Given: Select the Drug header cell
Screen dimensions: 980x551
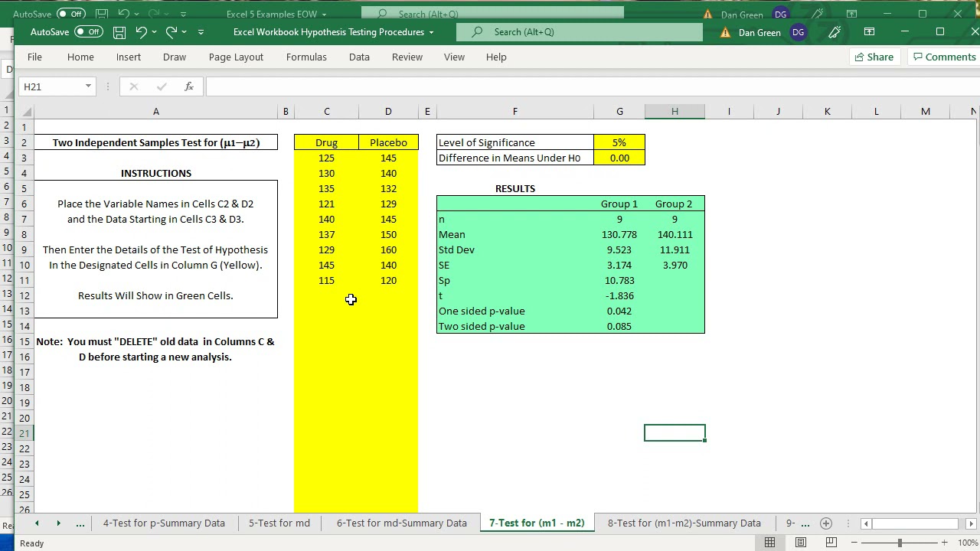Looking at the screenshot, I should 326,142.
